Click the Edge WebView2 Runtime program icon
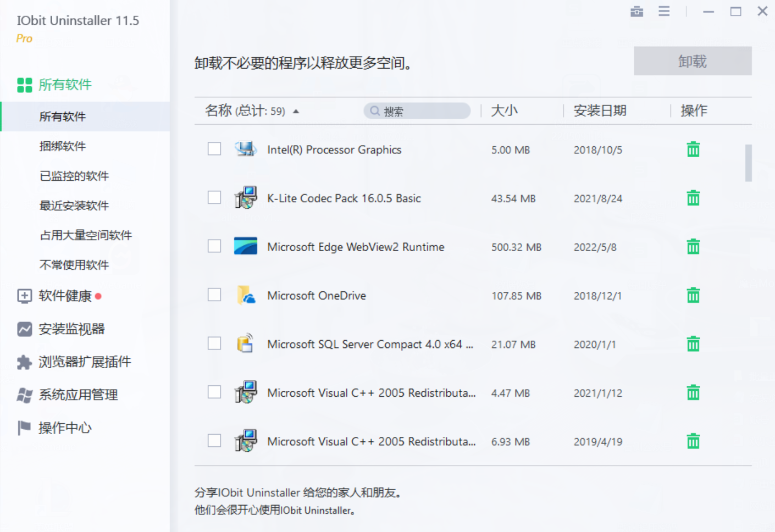Viewport: 775px width, 532px height. pyautogui.click(x=246, y=246)
